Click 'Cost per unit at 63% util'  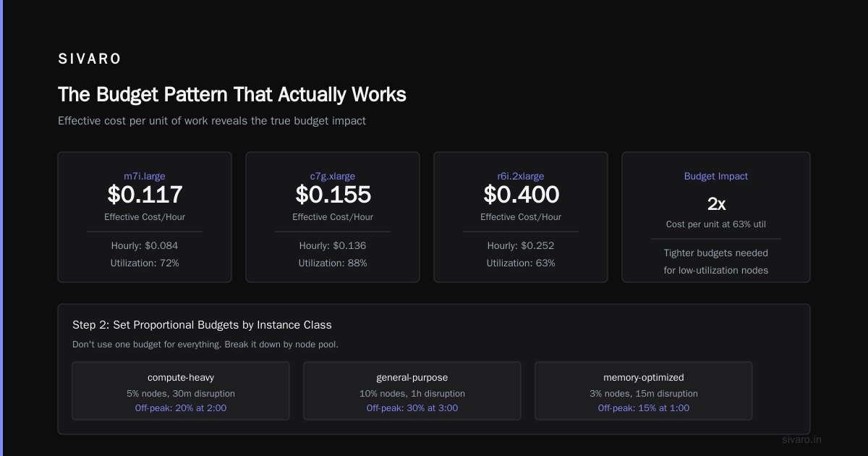(716, 224)
